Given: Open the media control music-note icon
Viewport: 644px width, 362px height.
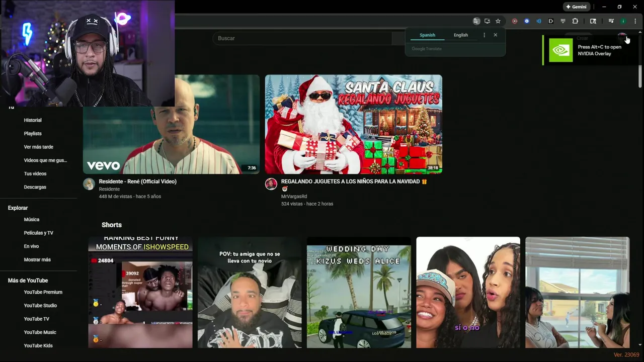Looking at the screenshot, I should coord(611,21).
